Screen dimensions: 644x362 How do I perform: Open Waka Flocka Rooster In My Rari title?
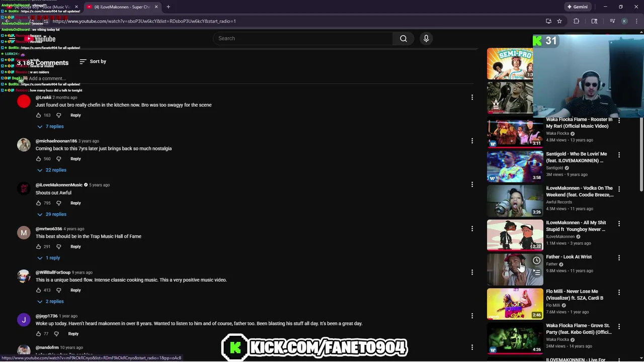pyautogui.click(x=579, y=123)
